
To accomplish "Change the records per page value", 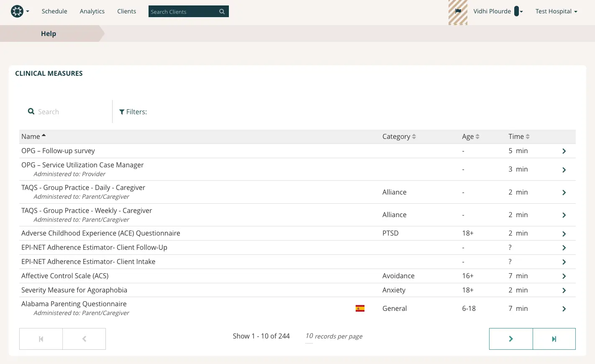I will point(309,336).
